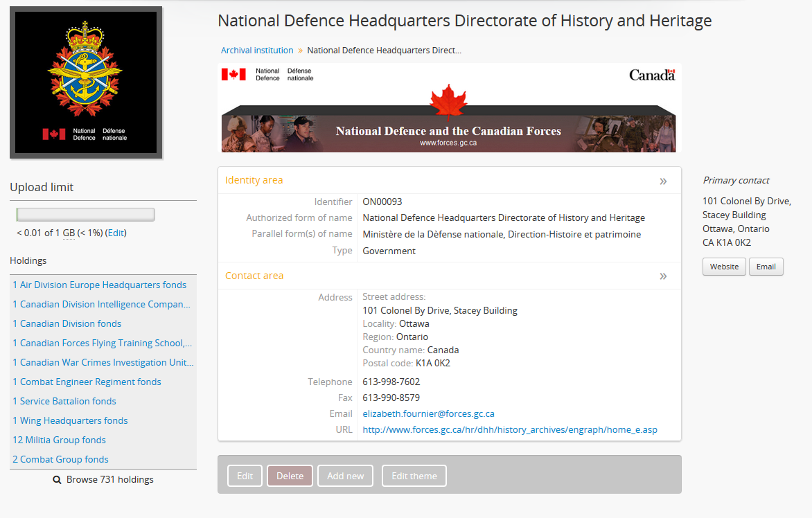Viewport: 812px width, 518px height.
Task: Expand the Contact area chevron icon
Action: coord(663,276)
